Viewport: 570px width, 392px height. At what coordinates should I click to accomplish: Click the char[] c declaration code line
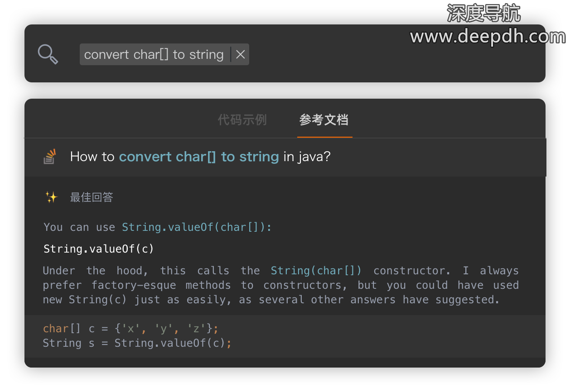point(130,329)
